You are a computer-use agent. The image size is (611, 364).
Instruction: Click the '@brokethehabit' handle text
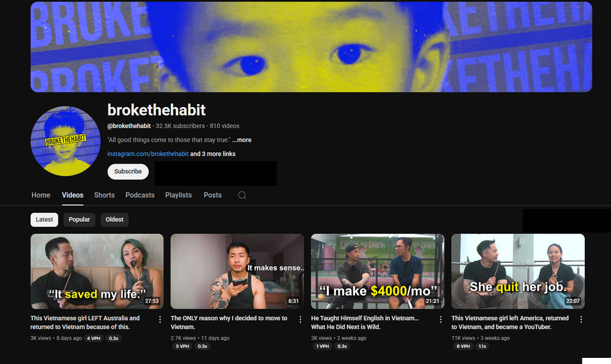tap(129, 126)
